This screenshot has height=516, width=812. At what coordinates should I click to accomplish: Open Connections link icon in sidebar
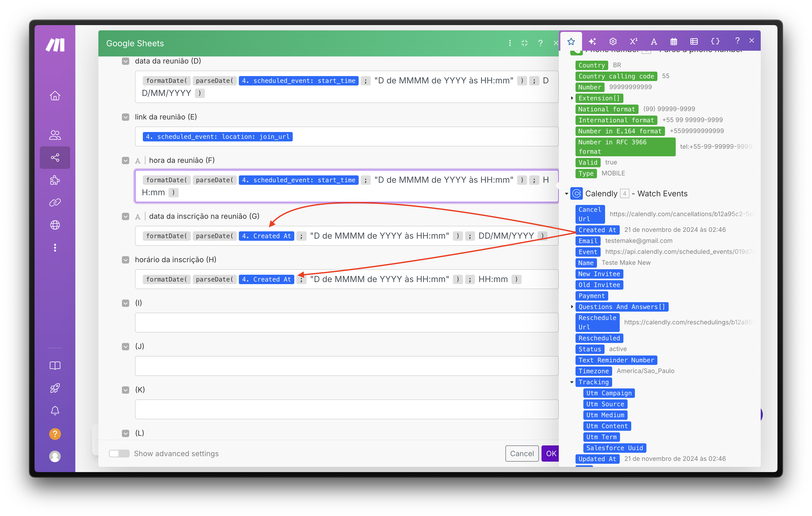(55, 202)
